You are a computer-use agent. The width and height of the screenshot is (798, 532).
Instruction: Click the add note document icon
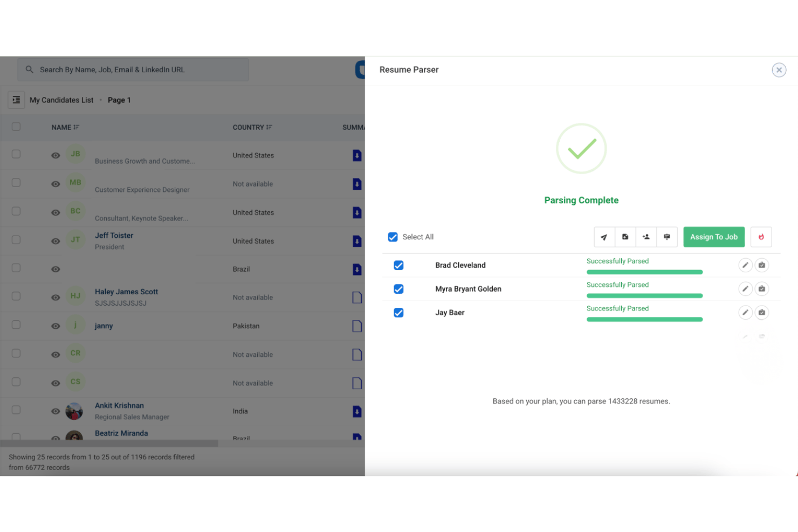point(625,237)
